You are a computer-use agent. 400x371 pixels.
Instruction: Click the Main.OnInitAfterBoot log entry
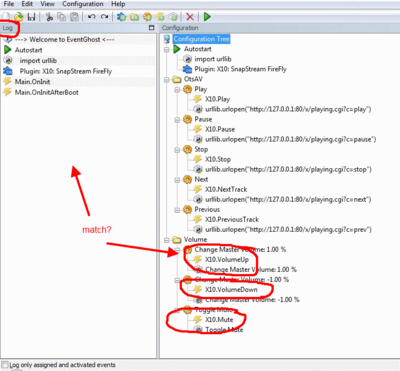click(x=47, y=92)
